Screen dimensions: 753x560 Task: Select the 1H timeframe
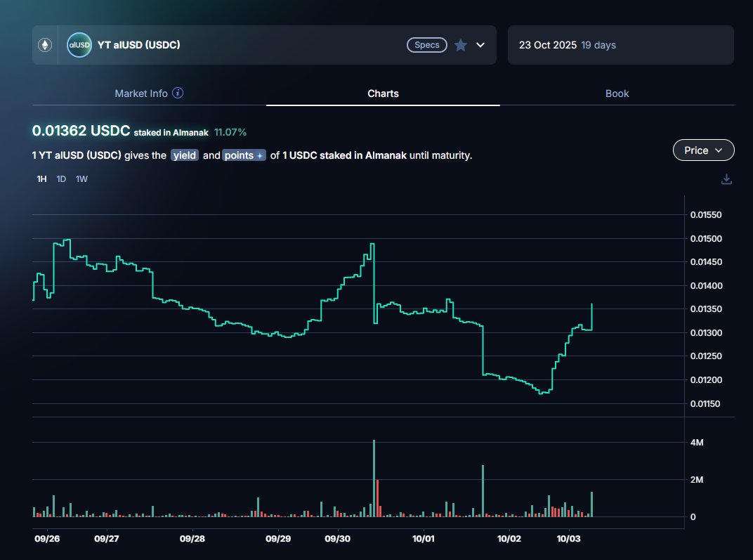[41, 179]
